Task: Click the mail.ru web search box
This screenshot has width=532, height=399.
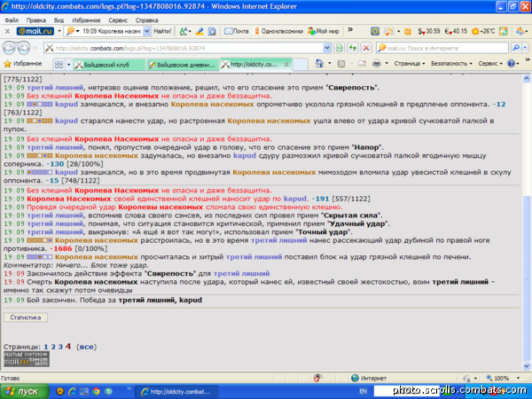Action: [442, 48]
